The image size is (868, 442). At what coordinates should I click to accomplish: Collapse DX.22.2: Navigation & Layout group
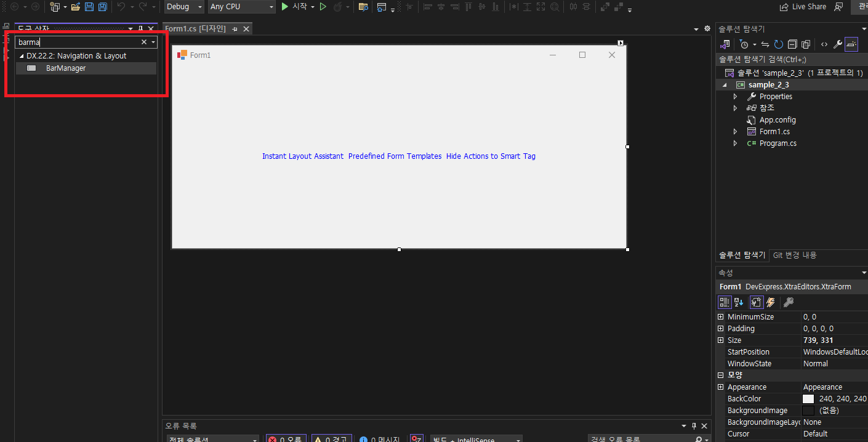click(22, 56)
